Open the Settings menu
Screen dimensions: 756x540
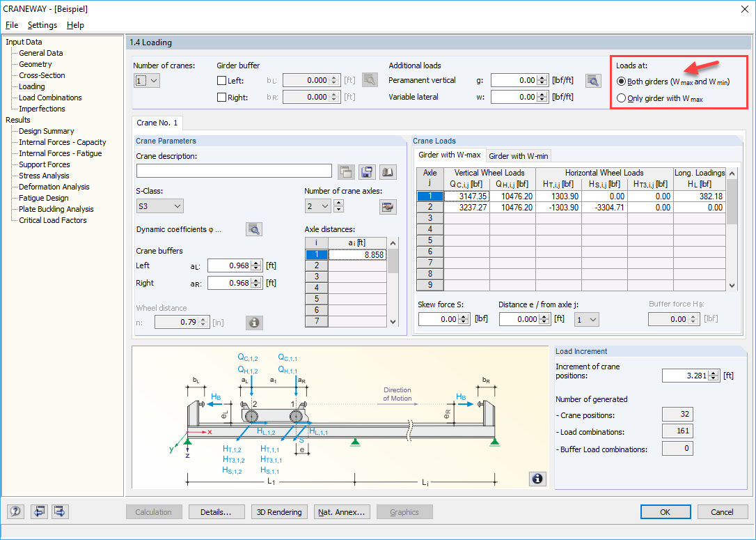pyautogui.click(x=42, y=25)
